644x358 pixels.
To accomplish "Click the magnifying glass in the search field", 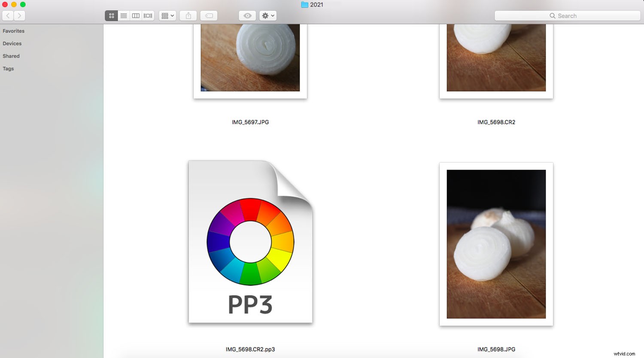I will [x=553, y=15].
